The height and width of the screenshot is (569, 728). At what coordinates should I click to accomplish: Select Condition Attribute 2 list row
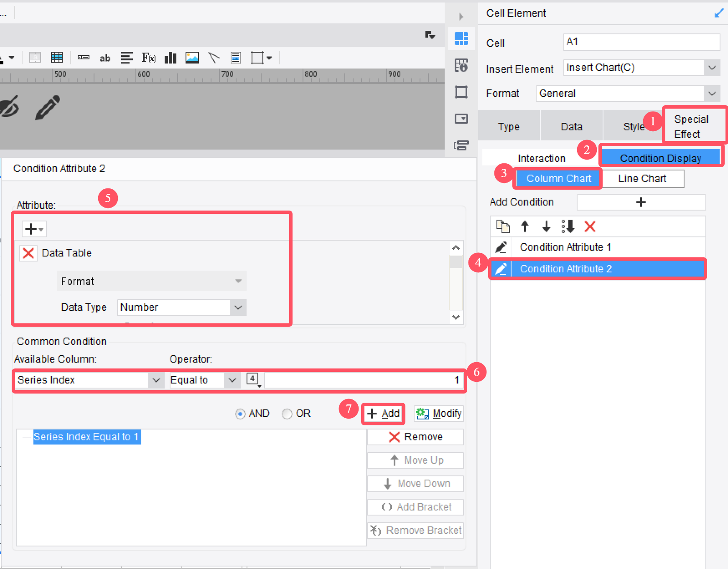[598, 269]
